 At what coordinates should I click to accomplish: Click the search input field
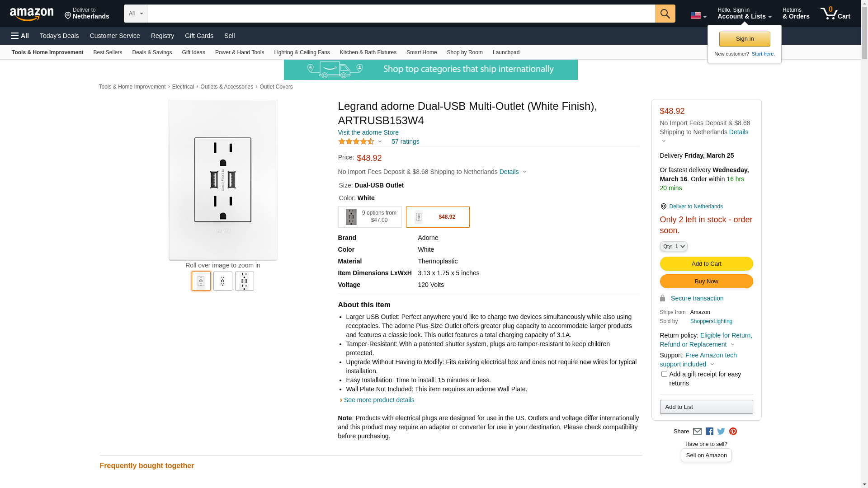pyautogui.click(x=401, y=14)
